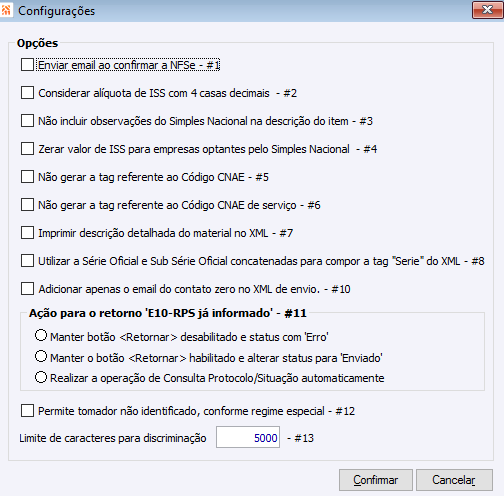Focus the 'Limite de caracteres para discriminação' field
The height and width of the screenshot is (496, 504).
[248, 437]
